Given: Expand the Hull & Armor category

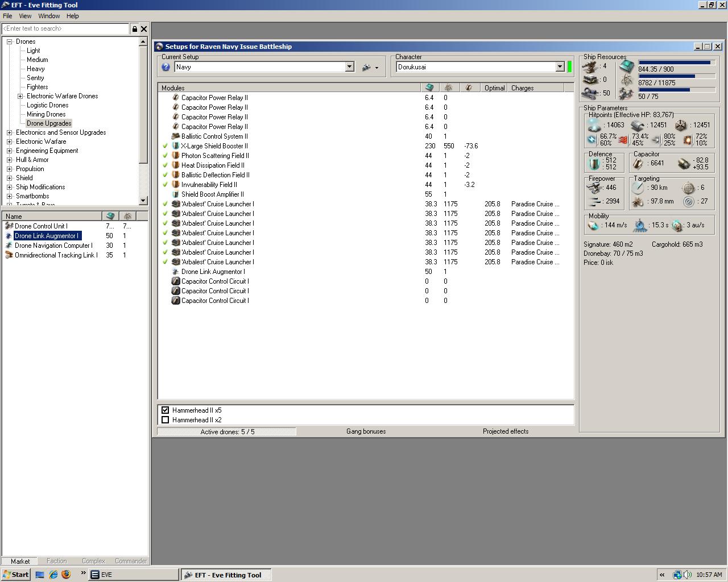Looking at the screenshot, I should click(x=9, y=160).
